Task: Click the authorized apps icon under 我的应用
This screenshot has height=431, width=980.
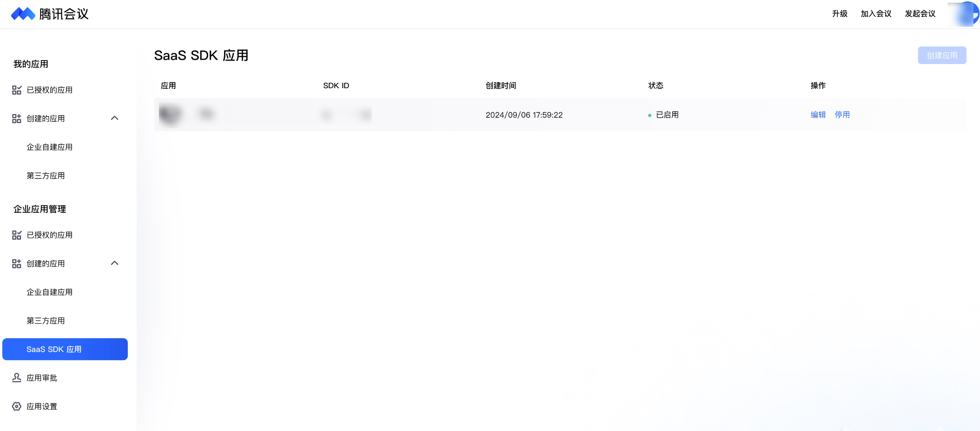Action: [x=16, y=90]
